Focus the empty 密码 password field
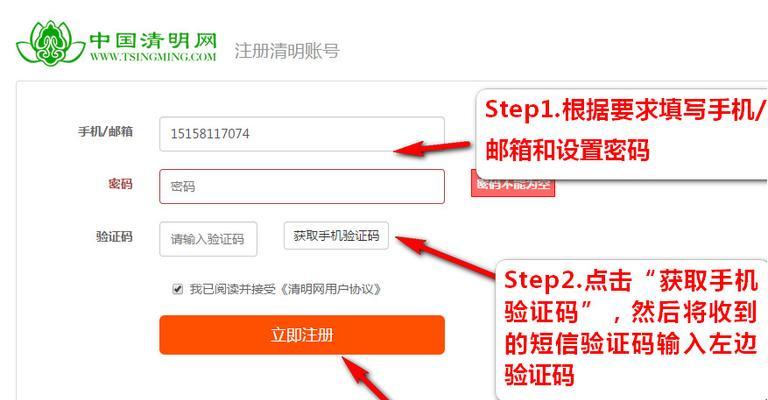 (x=302, y=186)
